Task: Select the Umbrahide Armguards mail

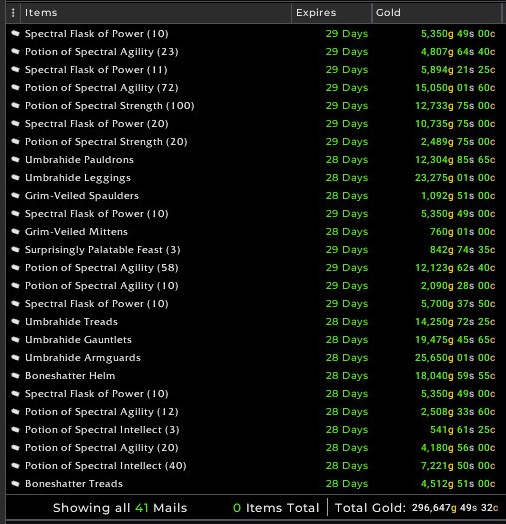Action: tap(254, 358)
